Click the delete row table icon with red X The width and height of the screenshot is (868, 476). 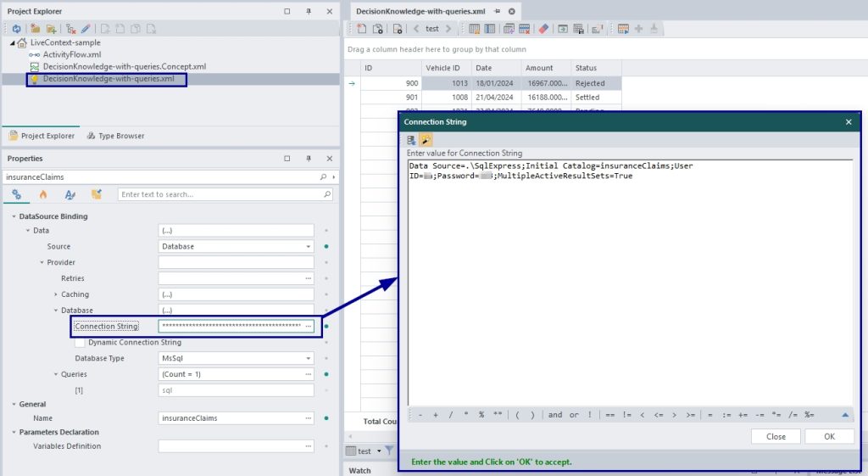click(x=524, y=29)
